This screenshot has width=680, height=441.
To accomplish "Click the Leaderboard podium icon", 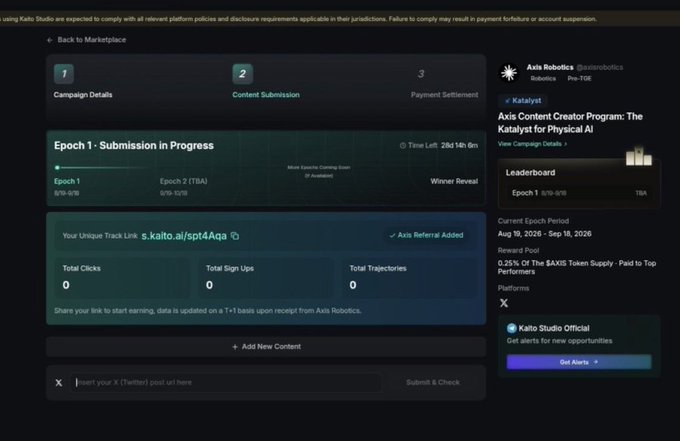I will coord(638,156).
